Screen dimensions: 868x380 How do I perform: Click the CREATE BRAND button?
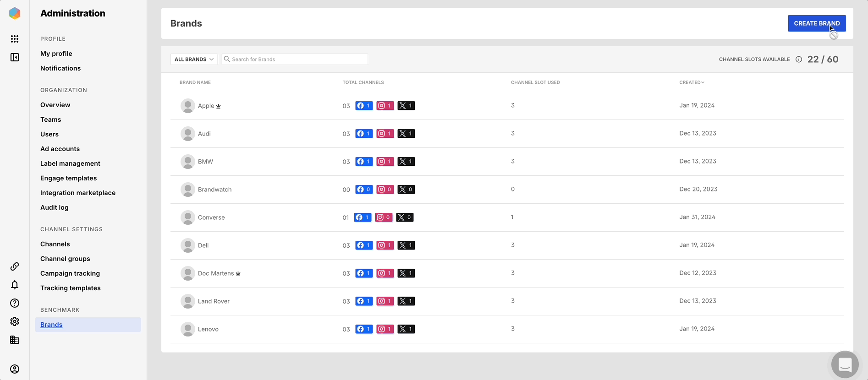[817, 23]
